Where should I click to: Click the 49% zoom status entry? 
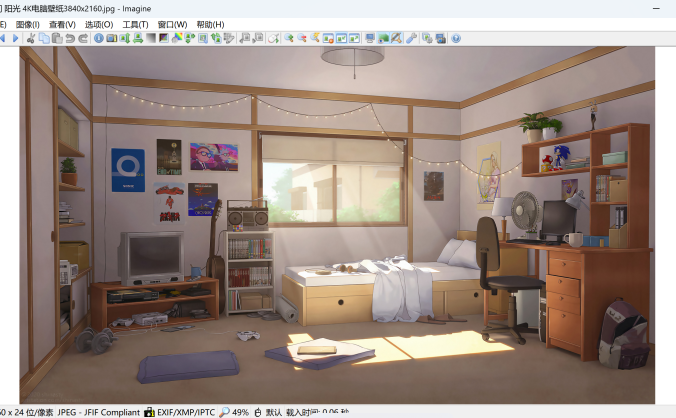coord(235,412)
